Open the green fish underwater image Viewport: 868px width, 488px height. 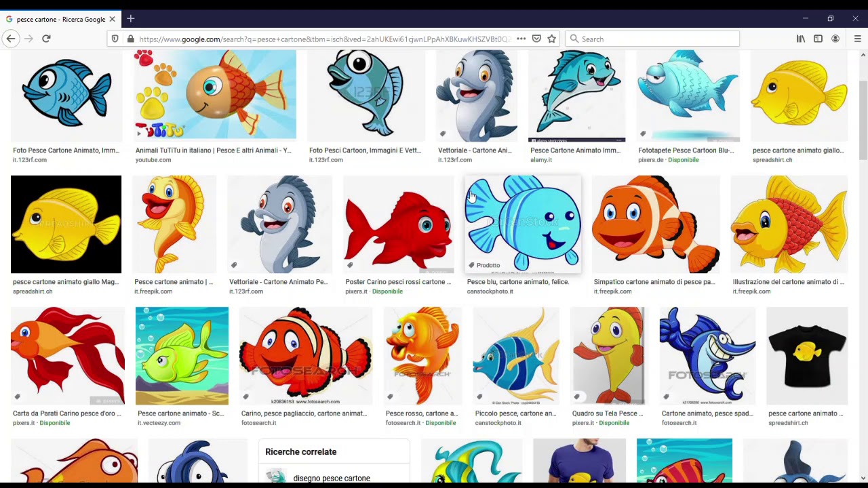(182, 356)
